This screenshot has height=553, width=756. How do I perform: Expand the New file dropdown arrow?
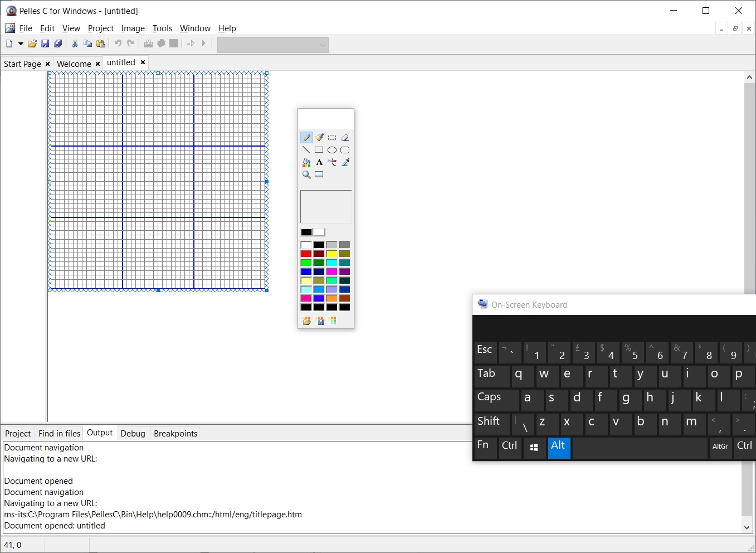pyautogui.click(x=21, y=43)
